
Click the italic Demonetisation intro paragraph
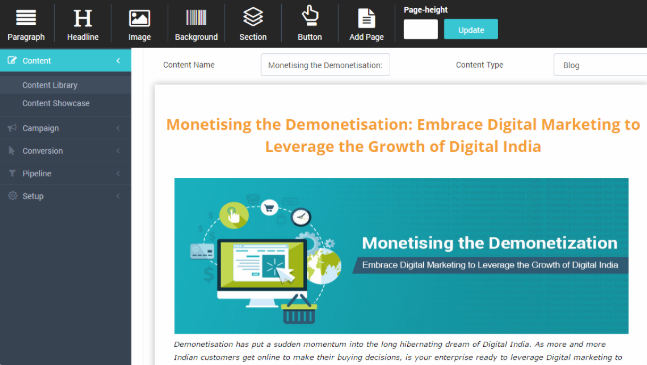pyautogui.click(x=398, y=351)
